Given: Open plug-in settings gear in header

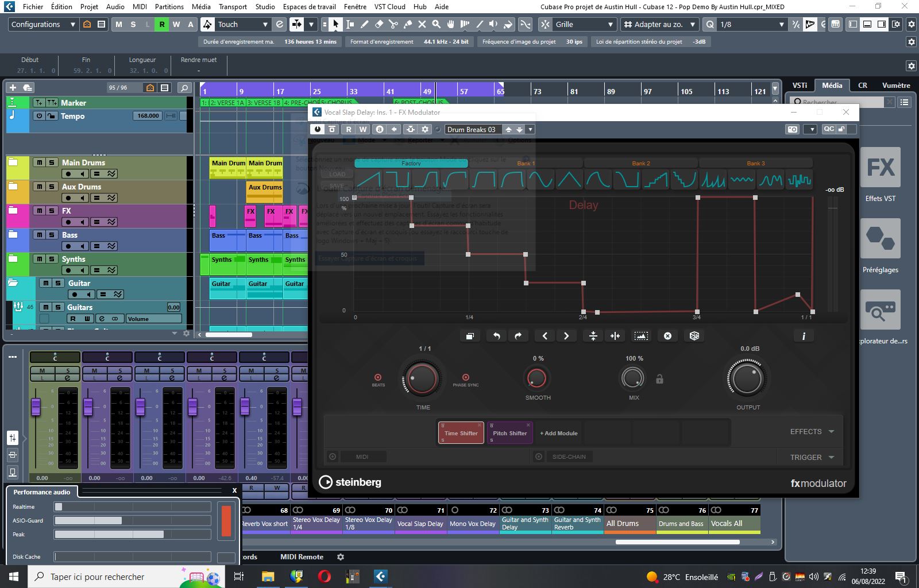Looking at the screenshot, I should point(425,129).
